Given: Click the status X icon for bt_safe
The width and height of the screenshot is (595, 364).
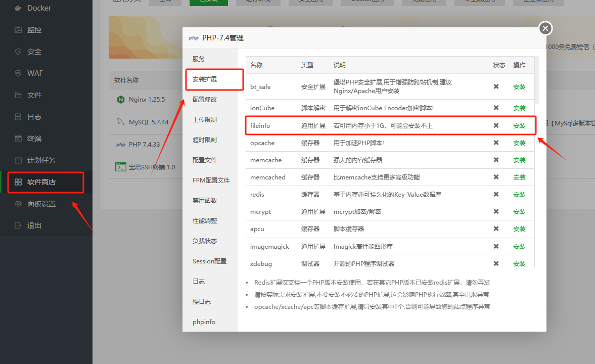Looking at the screenshot, I should pos(496,86).
